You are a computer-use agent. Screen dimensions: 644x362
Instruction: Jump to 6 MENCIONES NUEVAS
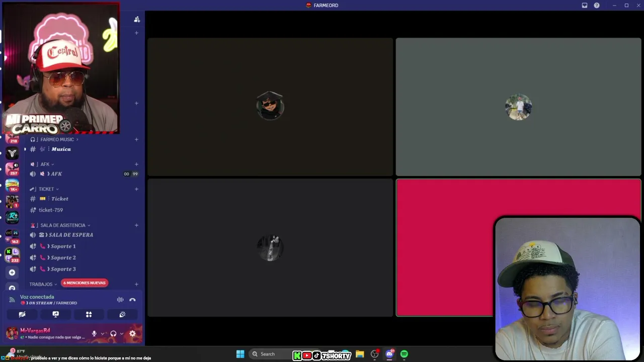click(85, 283)
